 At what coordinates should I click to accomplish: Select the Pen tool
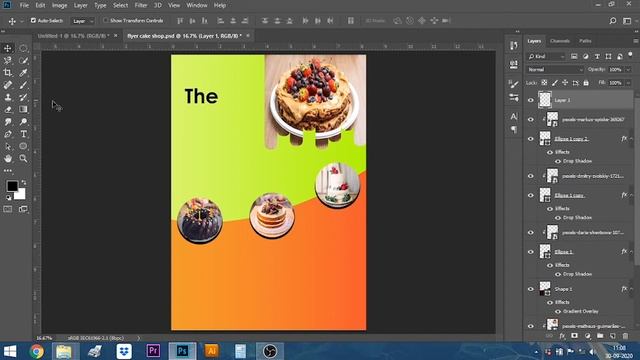point(8,134)
